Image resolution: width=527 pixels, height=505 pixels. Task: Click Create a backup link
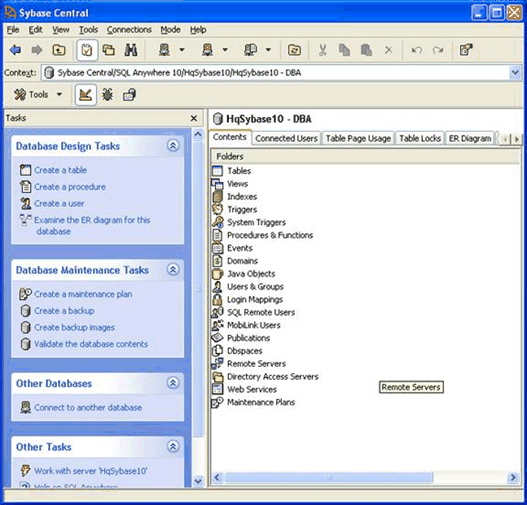[x=64, y=311]
